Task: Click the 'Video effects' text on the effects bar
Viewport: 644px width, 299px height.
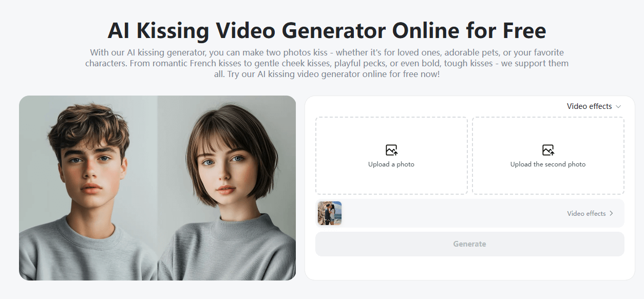Action: [x=587, y=213]
